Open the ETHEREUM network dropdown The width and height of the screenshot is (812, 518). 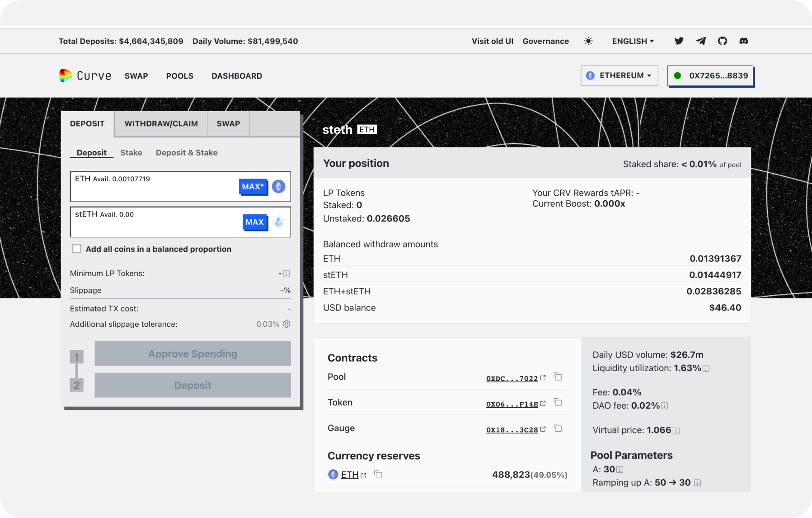tap(619, 75)
